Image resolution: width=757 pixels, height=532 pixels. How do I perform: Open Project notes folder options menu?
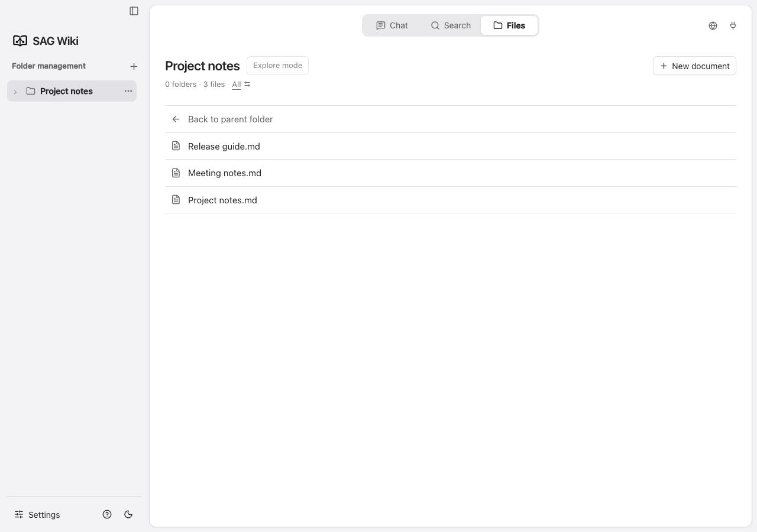[128, 91]
